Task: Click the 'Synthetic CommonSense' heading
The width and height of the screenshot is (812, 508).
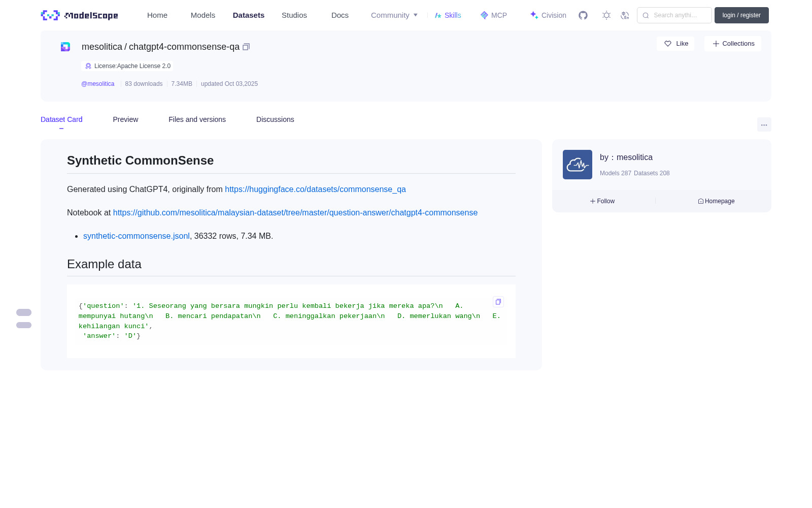Action: point(140,161)
